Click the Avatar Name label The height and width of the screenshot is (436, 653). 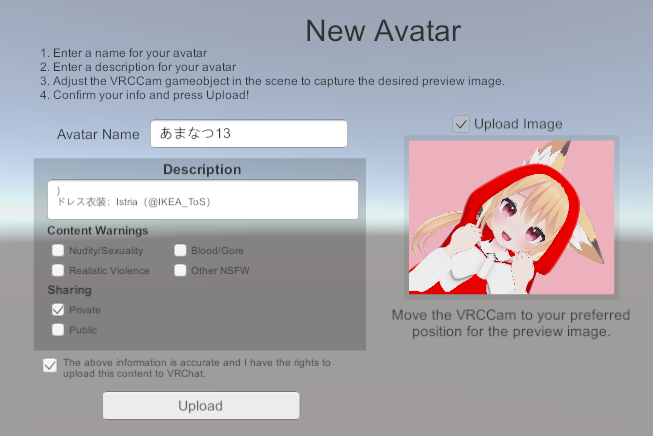tap(98, 135)
